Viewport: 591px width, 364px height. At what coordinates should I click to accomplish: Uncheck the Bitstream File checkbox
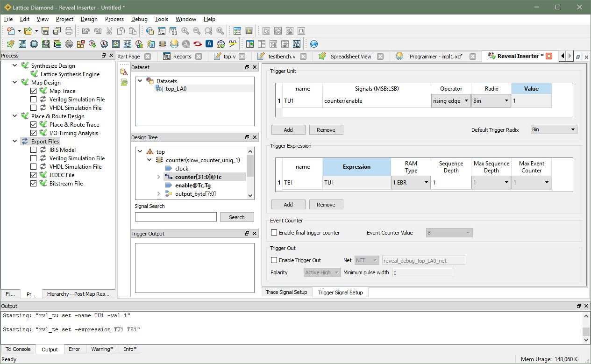[x=33, y=184]
